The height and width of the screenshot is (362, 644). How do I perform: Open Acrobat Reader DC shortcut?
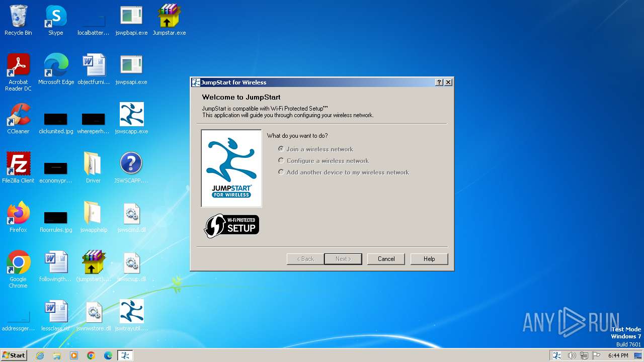click(x=18, y=72)
